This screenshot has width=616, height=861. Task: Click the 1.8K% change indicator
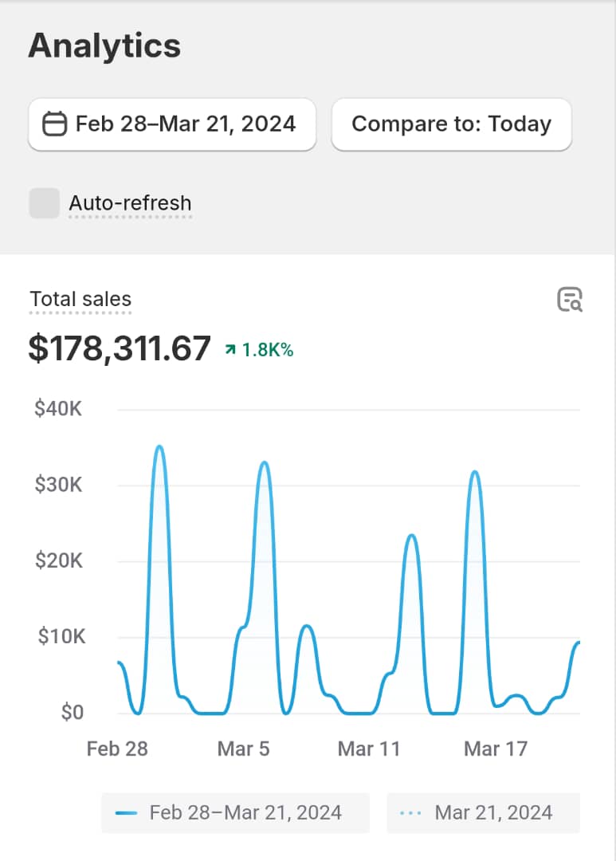coord(268,350)
